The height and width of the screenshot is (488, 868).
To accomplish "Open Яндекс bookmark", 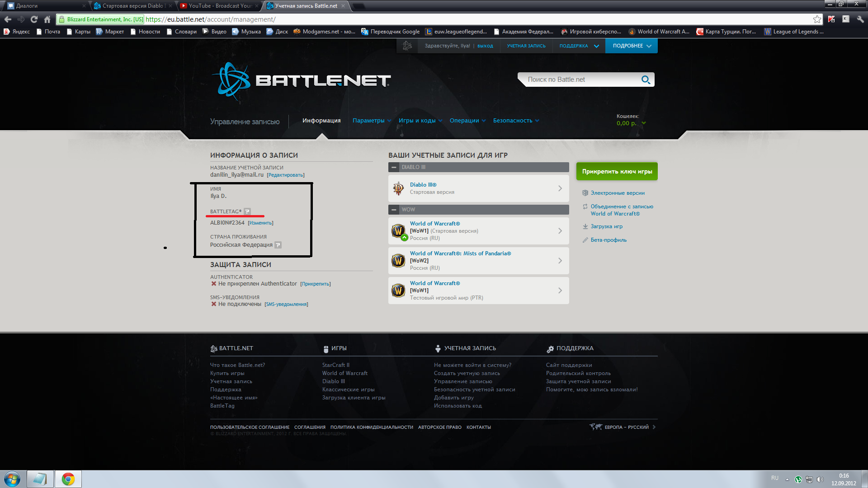I will (x=17, y=32).
